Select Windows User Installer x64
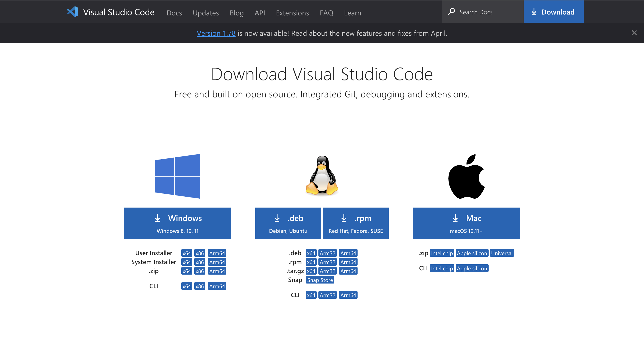 click(x=187, y=253)
